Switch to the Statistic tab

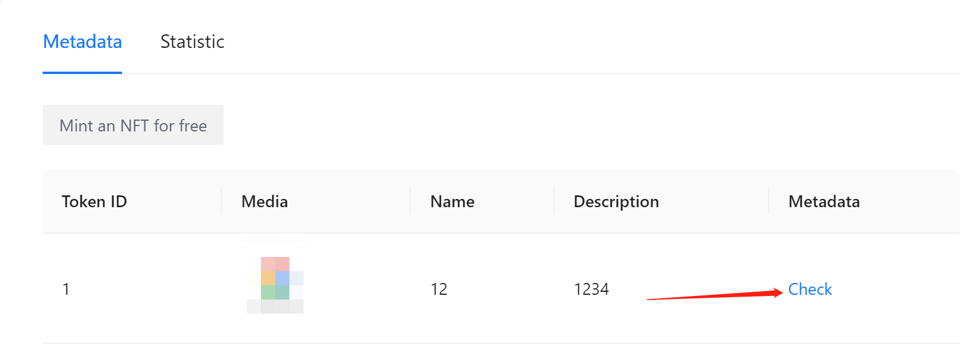tap(192, 41)
